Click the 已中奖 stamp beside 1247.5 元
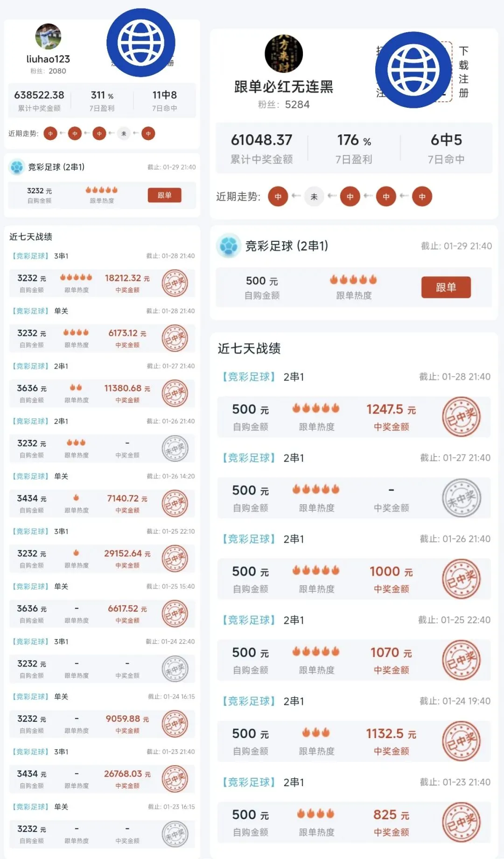Screen dimensions: 504x859 [462, 417]
